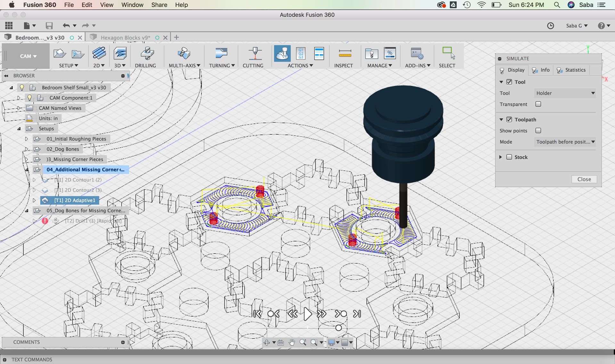Click the Drilling tool icon
This screenshot has width=615, height=364.
tap(147, 53)
